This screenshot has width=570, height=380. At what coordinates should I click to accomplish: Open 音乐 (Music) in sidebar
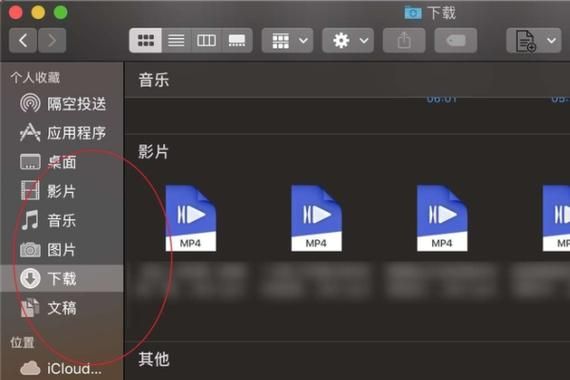pyautogui.click(x=63, y=220)
